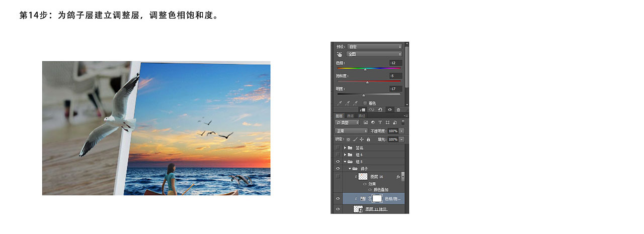Pick the first eyedropper tool

pos(339,103)
